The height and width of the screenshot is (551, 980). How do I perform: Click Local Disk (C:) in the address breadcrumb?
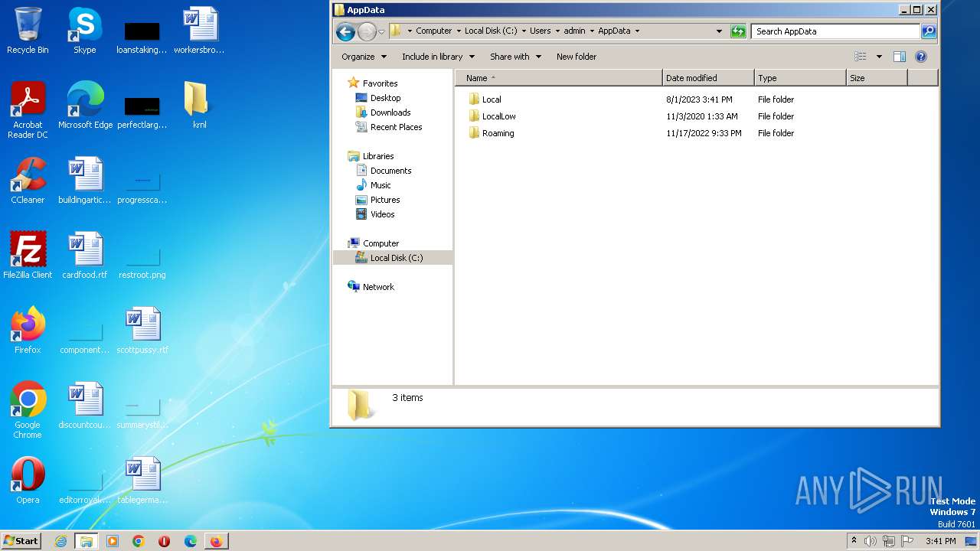[x=491, y=31]
